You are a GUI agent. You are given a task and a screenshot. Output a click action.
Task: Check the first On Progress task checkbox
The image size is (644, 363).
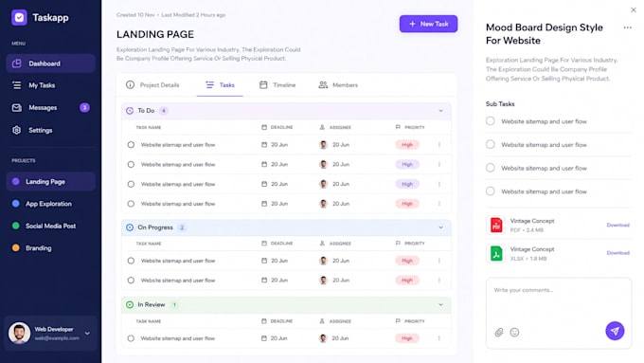click(131, 261)
